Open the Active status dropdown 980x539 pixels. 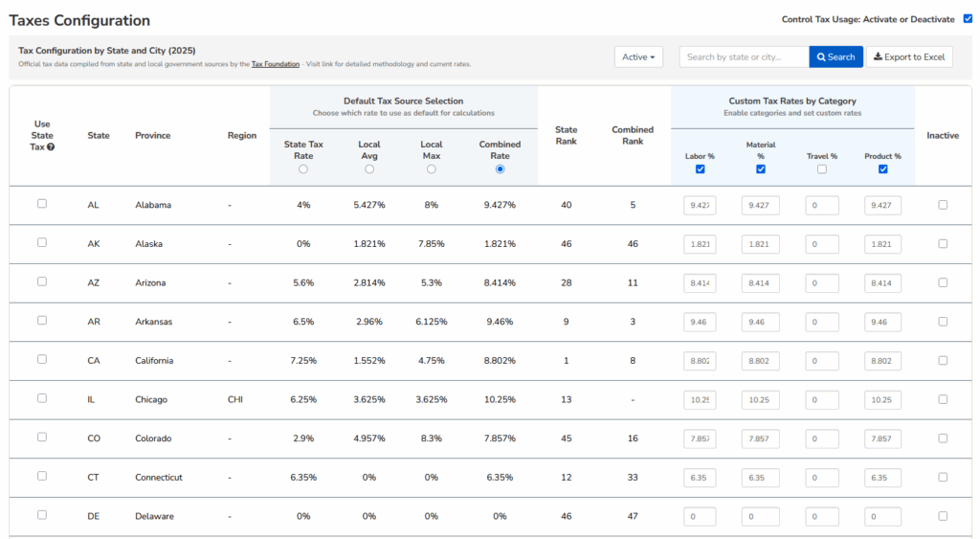pyautogui.click(x=638, y=56)
